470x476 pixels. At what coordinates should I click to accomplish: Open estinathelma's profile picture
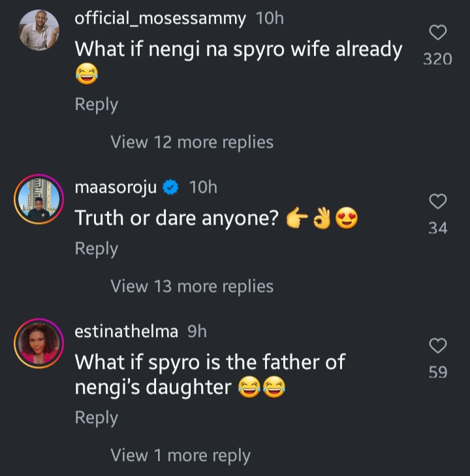click(39, 343)
